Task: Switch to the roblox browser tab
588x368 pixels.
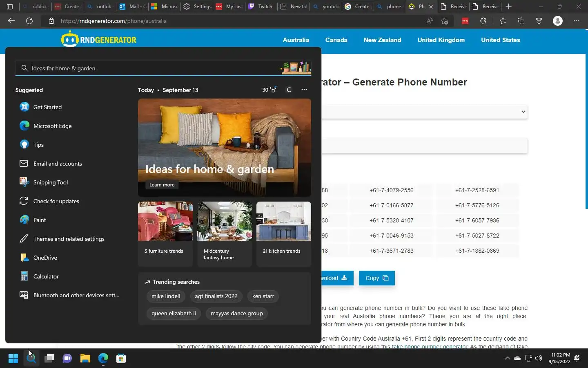Action: tap(35, 7)
